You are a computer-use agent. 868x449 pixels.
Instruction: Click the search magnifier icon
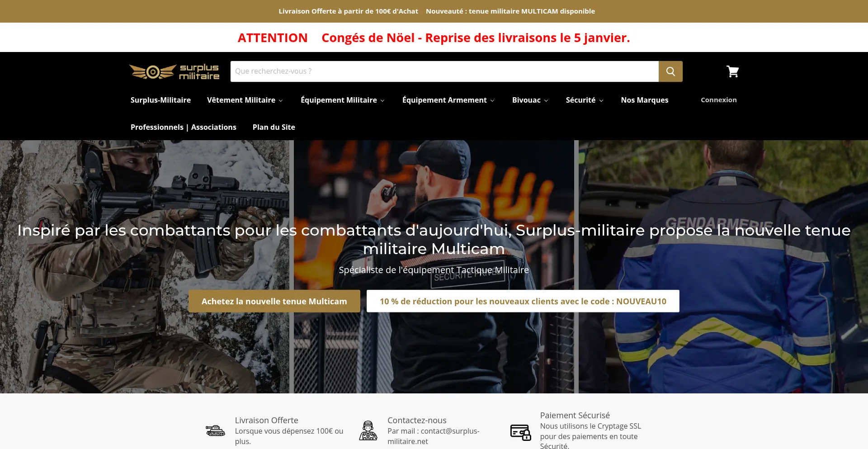pyautogui.click(x=670, y=71)
